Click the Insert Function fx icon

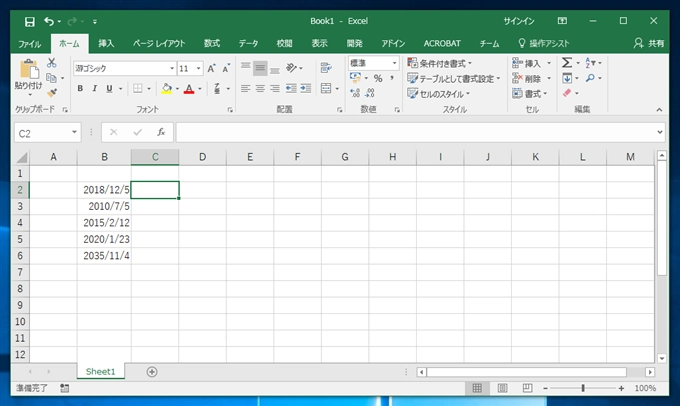coord(161,132)
